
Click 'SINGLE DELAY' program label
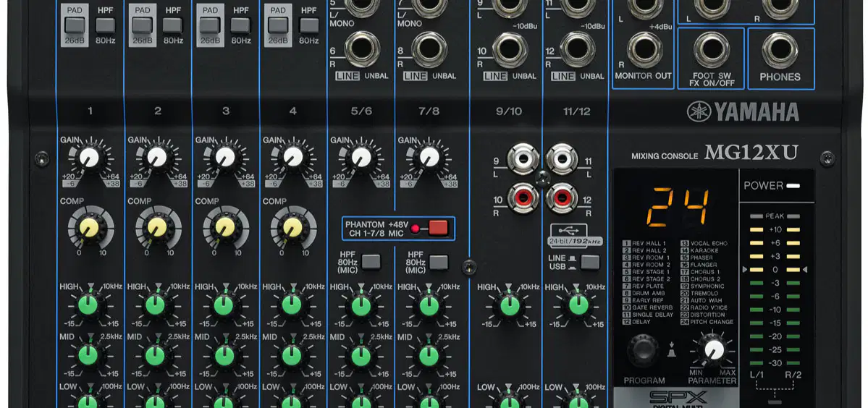pos(653,315)
